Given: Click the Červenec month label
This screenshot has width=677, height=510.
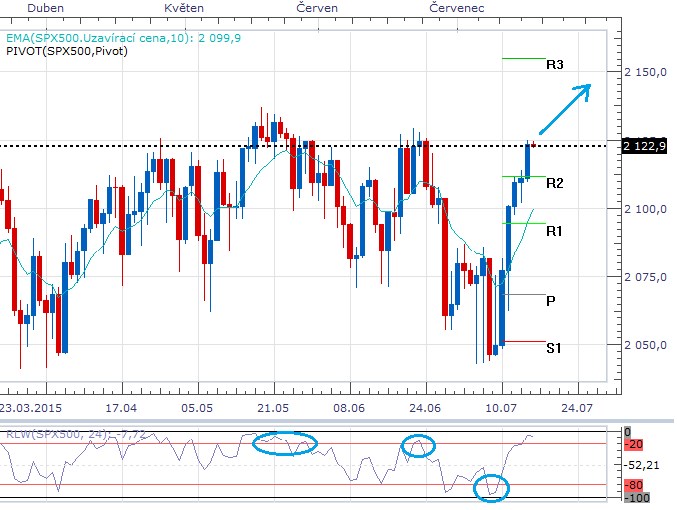Looking at the screenshot, I should tap(457, 8).
